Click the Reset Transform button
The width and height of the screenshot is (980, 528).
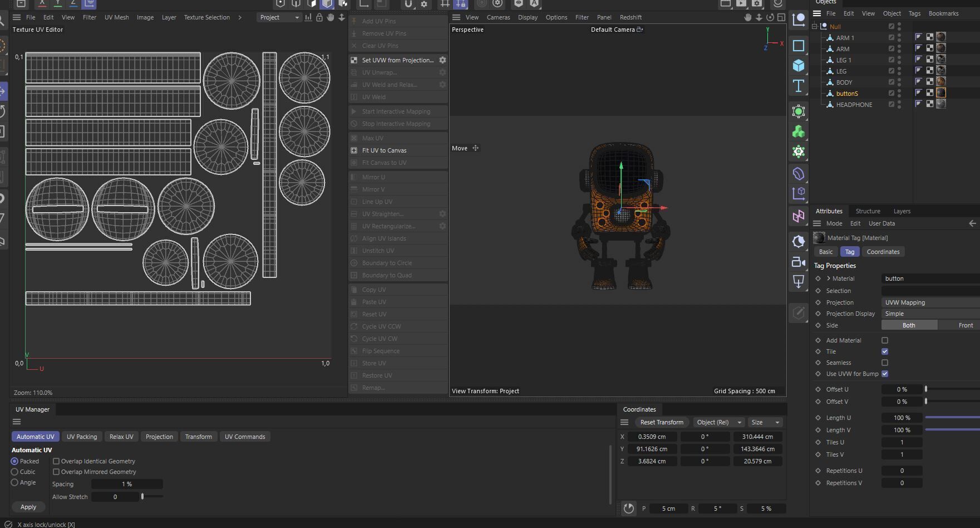(662, 422)
